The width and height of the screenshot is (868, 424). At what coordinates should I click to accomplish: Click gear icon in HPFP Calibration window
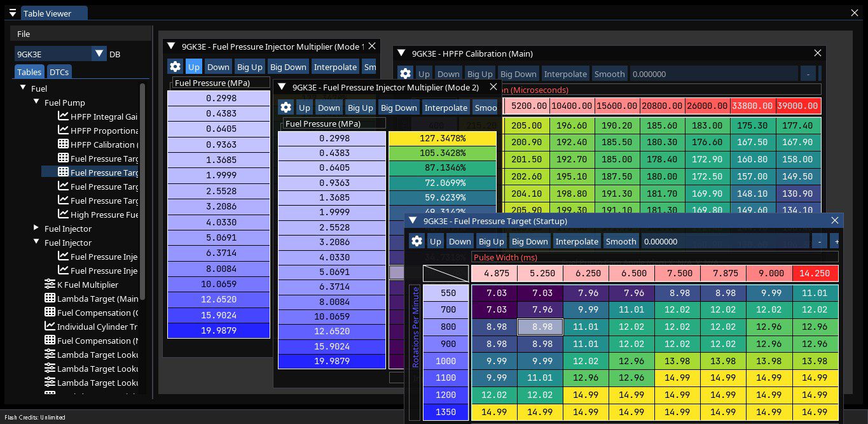(x=405, y=74)
